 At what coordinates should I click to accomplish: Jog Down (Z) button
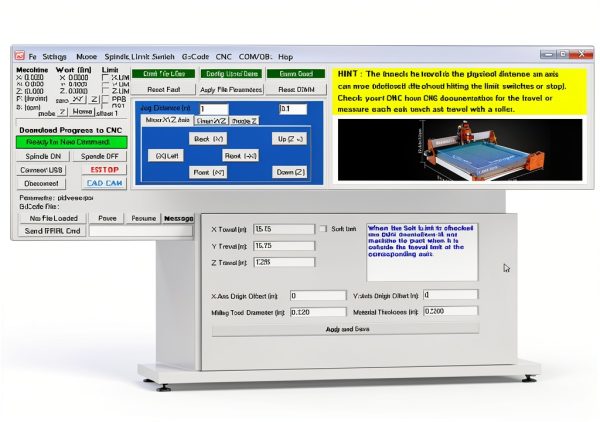click(x=290, y=172)
